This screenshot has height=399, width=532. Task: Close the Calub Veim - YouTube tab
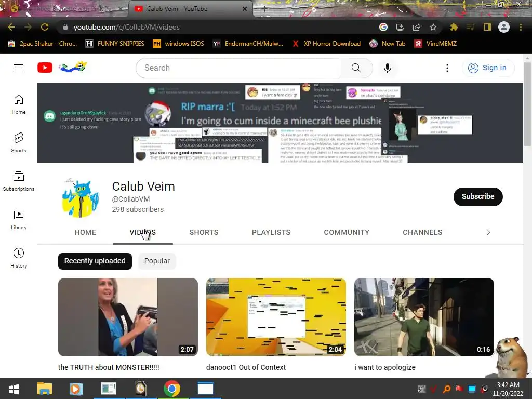244,9
